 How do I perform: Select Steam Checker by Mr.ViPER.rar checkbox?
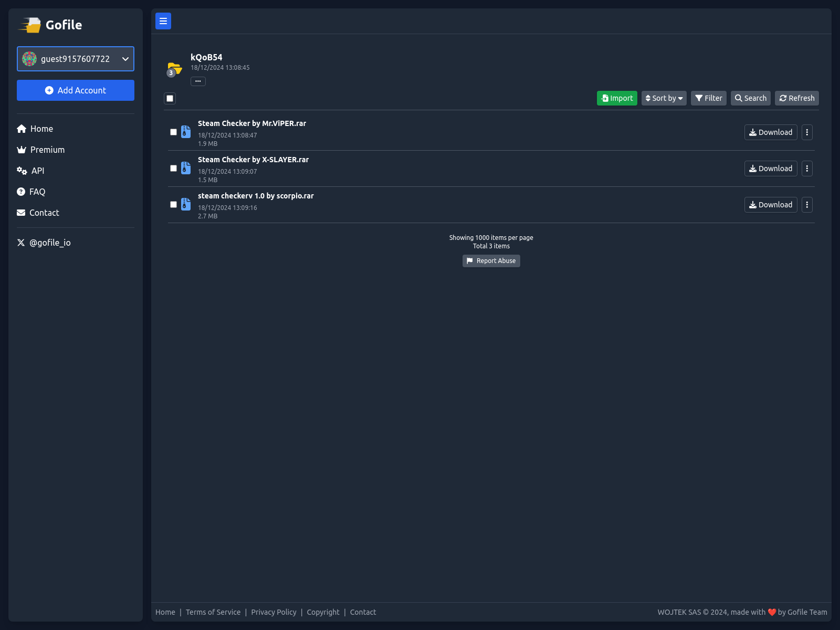[x=173, y=132]
